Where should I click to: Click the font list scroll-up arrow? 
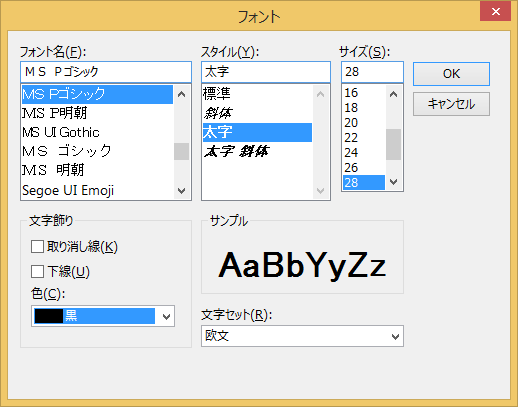(x=181, y=94)
